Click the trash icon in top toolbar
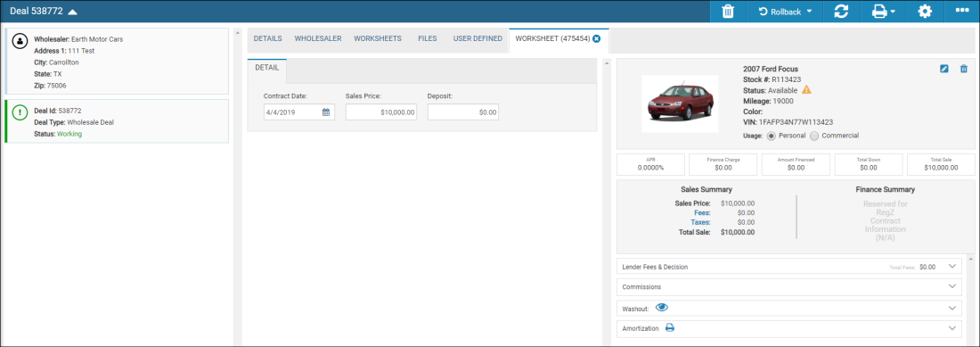 click(x=728, y=12)
